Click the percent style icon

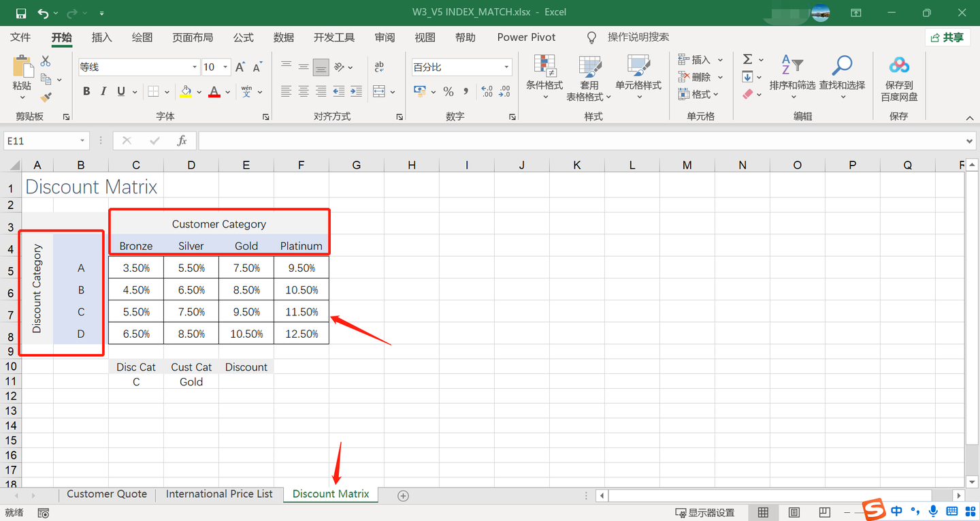(448, 91)
